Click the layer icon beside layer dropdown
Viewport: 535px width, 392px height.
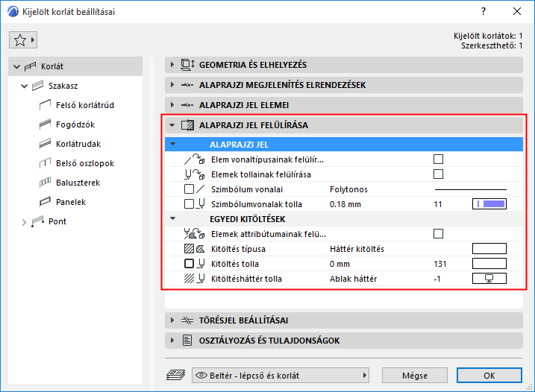[x=175, y=376]
